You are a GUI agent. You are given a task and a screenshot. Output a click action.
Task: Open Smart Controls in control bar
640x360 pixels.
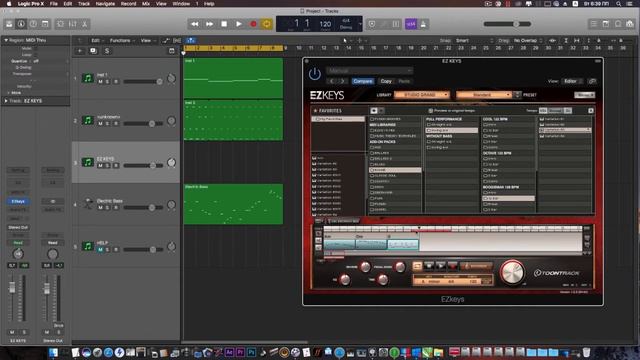pos(60,24)
